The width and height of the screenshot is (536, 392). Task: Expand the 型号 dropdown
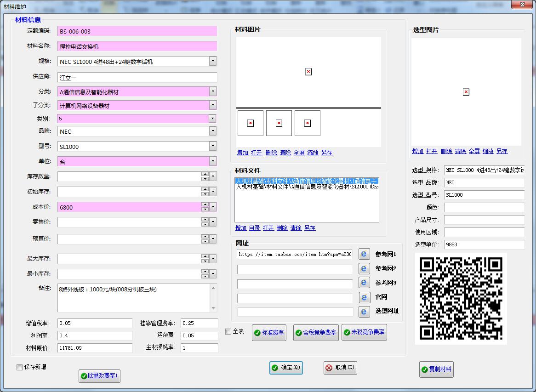tap(213, 146)
